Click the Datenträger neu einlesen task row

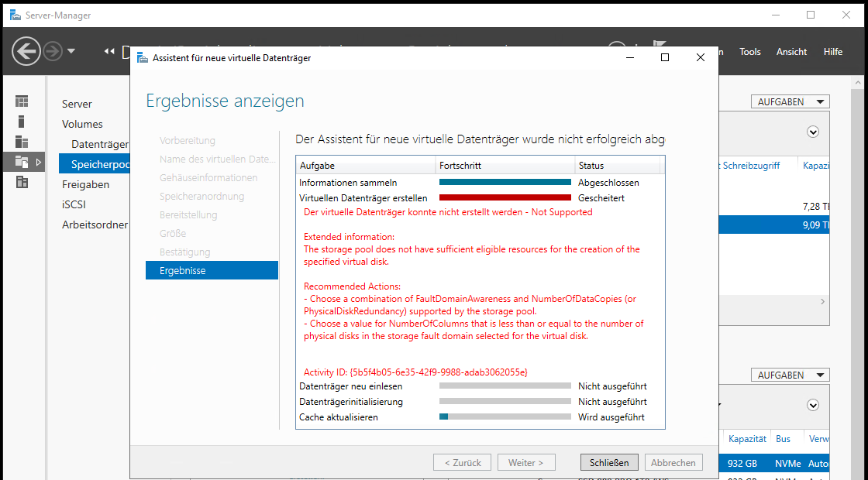click(x=480, y=386)
